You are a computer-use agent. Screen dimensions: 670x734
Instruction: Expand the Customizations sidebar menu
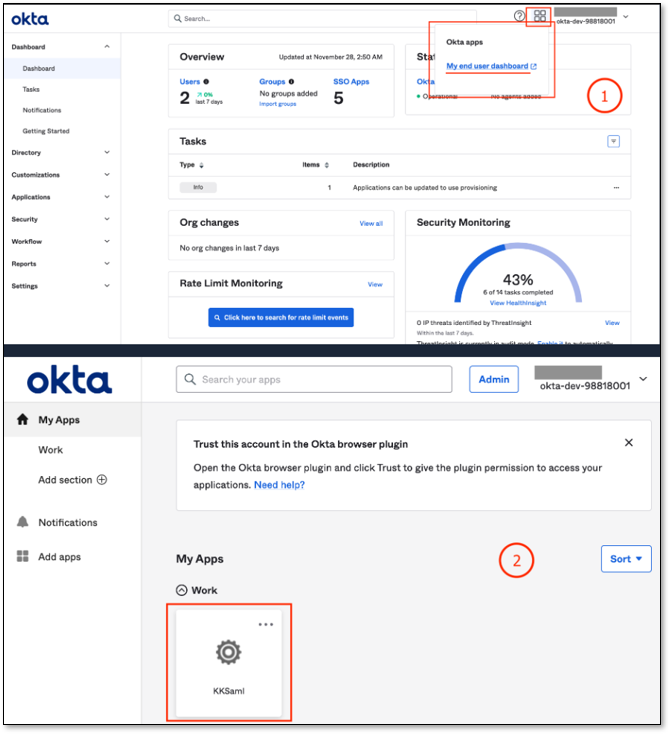pos(107,175)
